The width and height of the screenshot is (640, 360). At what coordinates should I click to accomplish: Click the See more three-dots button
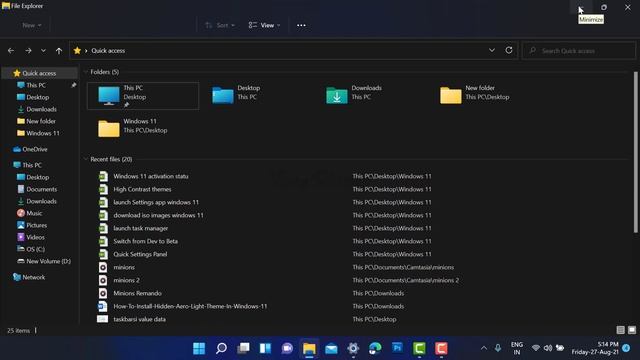[x=301, y=25]
